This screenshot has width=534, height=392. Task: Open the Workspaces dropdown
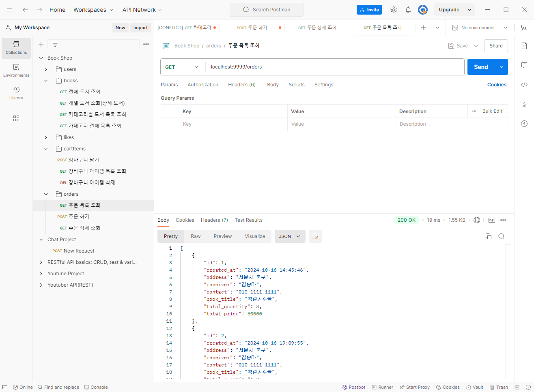(93, 10)
